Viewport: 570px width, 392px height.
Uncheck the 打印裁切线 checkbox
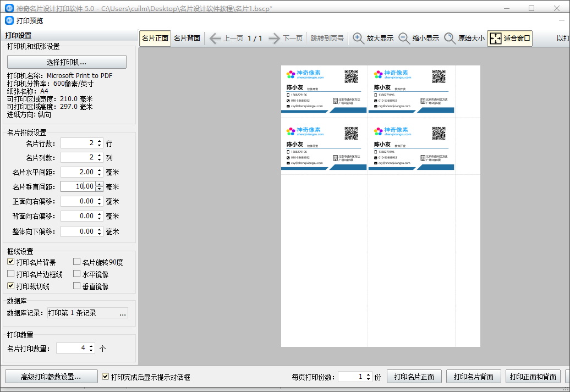[11, 286]
